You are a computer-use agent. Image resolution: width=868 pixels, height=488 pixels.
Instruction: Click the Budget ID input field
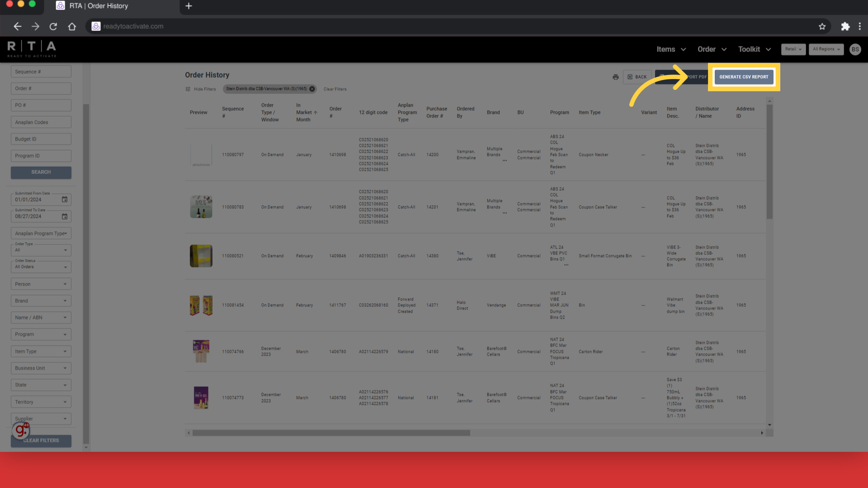[x=41, y=139]
